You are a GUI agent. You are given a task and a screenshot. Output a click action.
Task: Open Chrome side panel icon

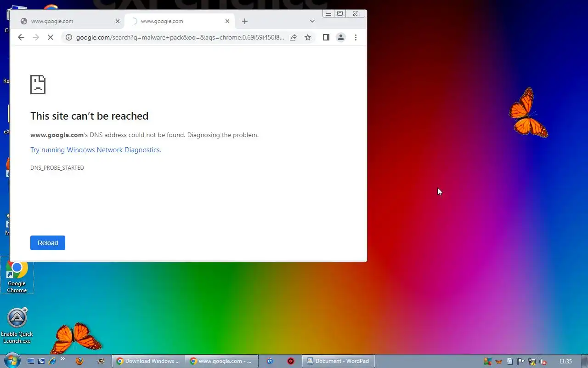tap(326, 37)
